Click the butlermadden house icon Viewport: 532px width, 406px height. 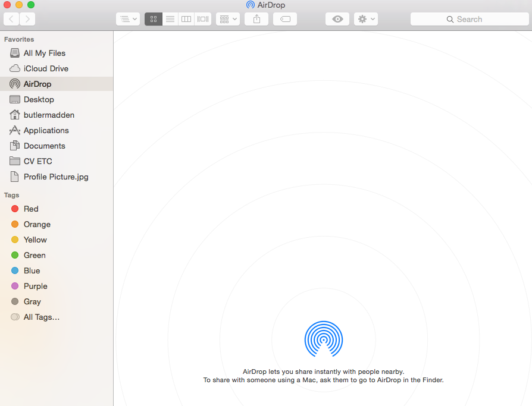tap(15, 115)
